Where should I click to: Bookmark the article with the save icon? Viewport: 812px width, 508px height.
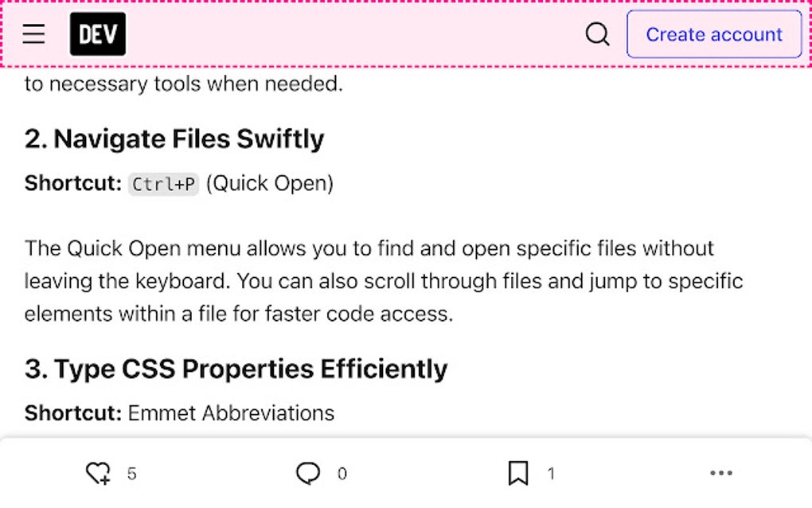click(518, 473)
